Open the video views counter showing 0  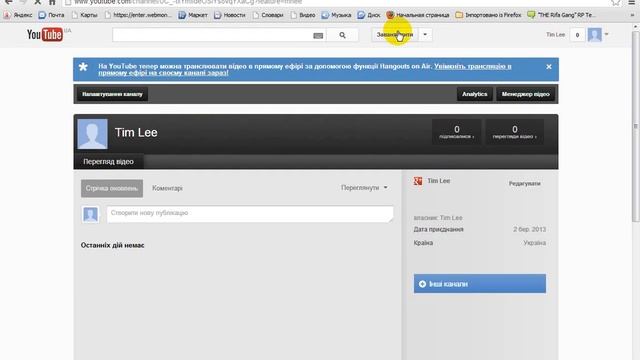pos(515,132)
